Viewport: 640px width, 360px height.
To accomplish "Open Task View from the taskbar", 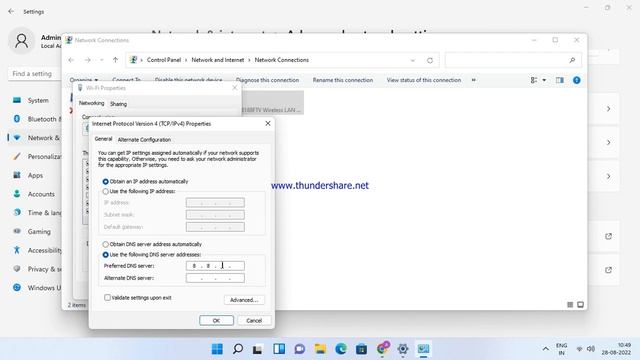I will 257,349.
